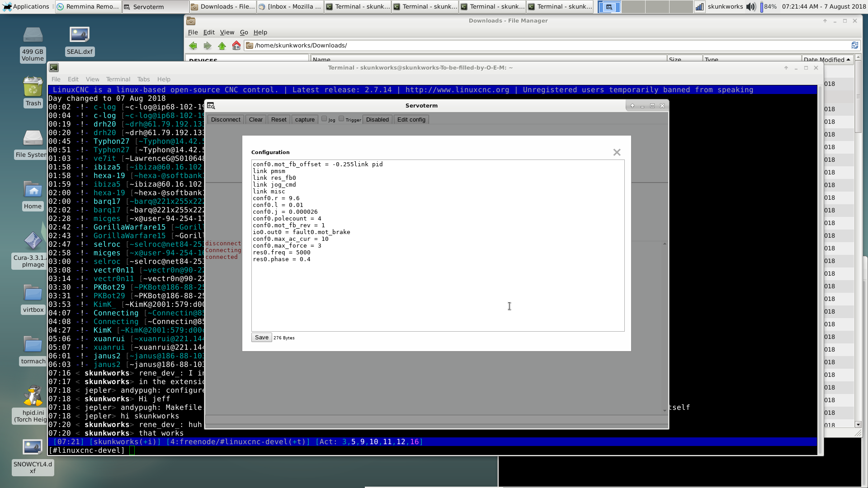Click the Reset button in Servoterm
Image resolution: width=868 pixels, height=488 pixels.
[278, 120]
